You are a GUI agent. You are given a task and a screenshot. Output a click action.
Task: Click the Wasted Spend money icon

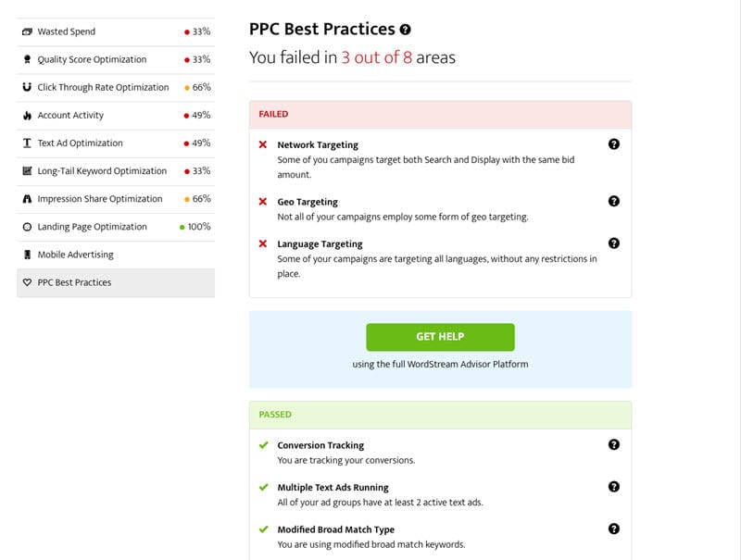click(27, 31)
